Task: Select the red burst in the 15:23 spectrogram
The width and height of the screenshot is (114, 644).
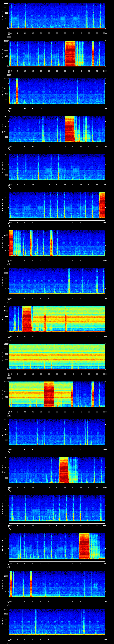Action: [70, 54]
